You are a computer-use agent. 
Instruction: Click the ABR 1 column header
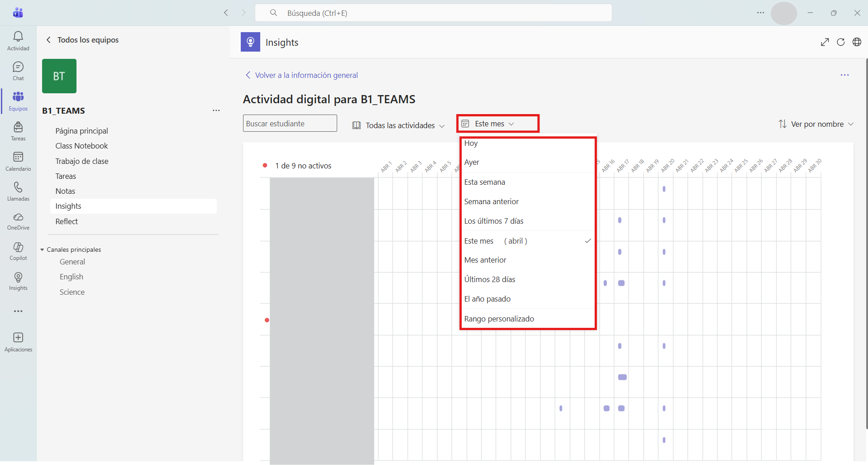pos(386,167)
